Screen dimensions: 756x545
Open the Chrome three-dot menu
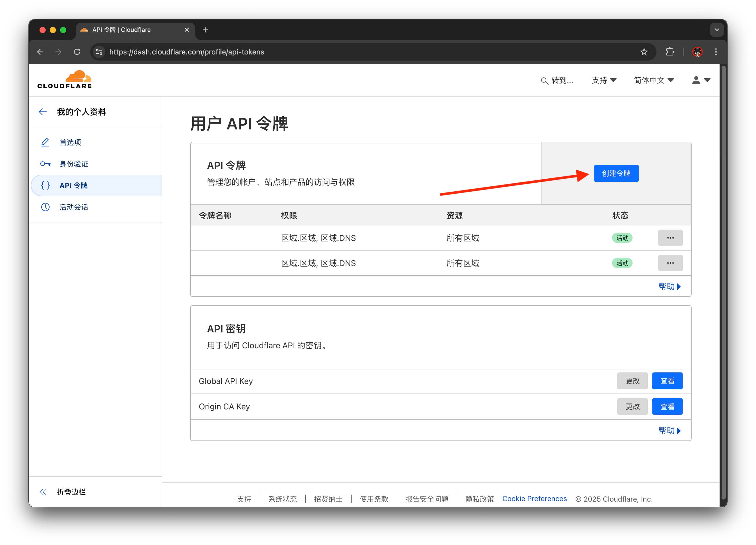[x=716, y=52]
